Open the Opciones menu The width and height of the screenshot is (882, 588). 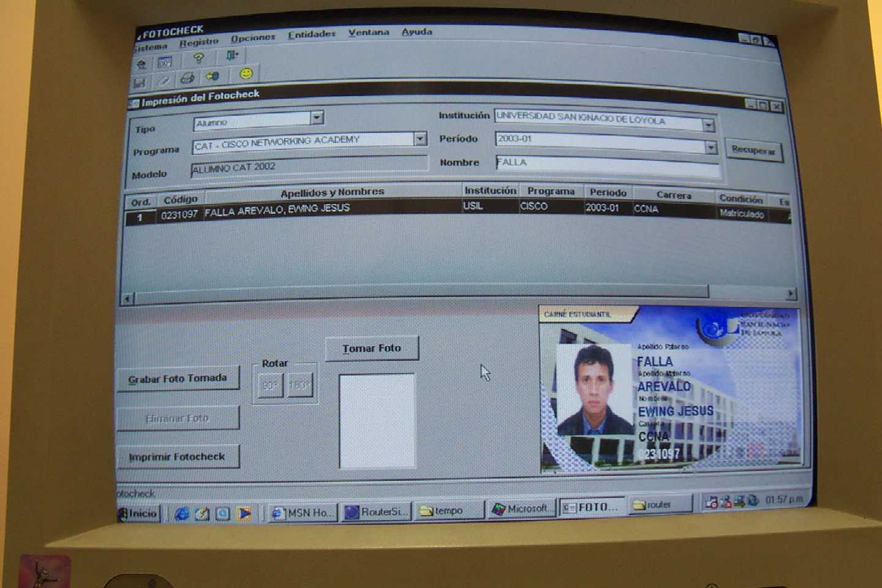click(253, 38)
